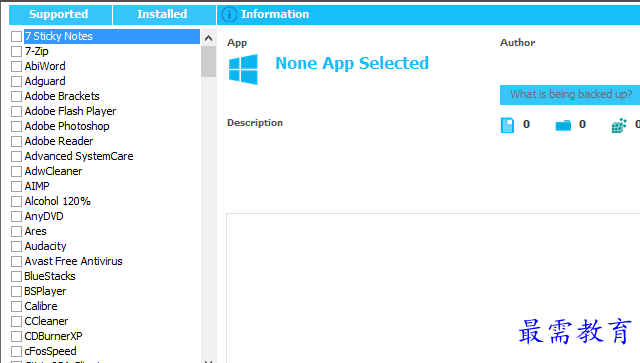Click the description text area

pyautogui.click(x=433, y=288)
